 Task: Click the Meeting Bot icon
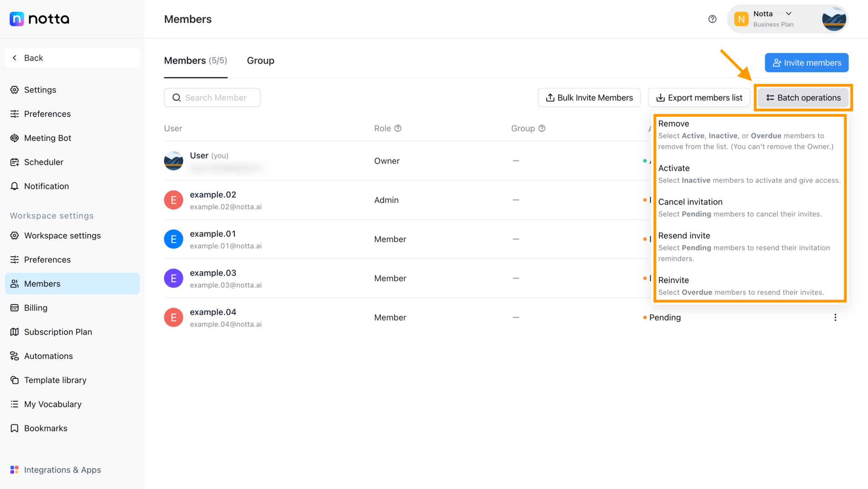point(15,138)
